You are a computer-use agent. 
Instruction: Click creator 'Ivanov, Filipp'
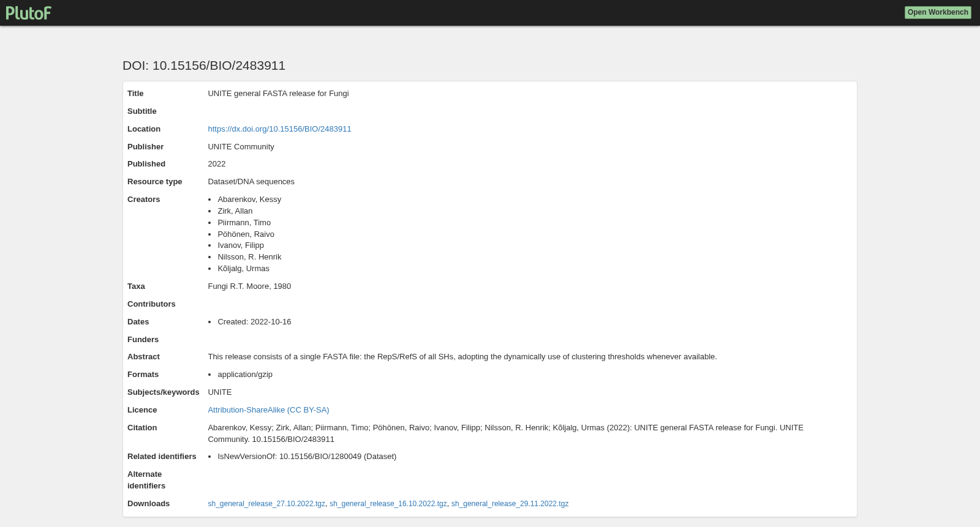coord(241,245)
